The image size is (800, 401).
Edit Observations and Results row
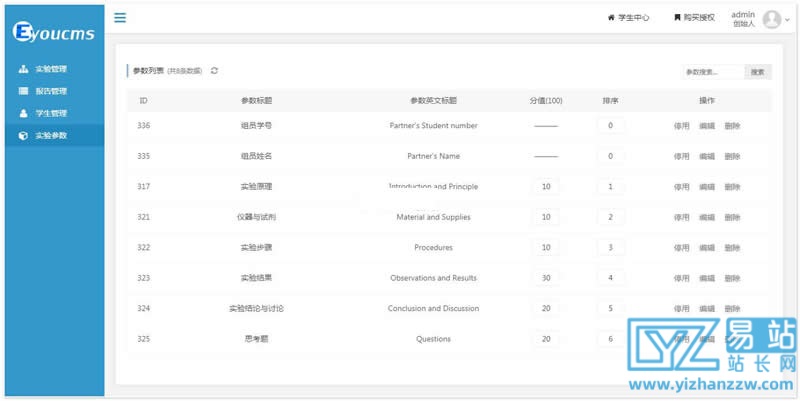pyautogui.click(x=707, y=278)
